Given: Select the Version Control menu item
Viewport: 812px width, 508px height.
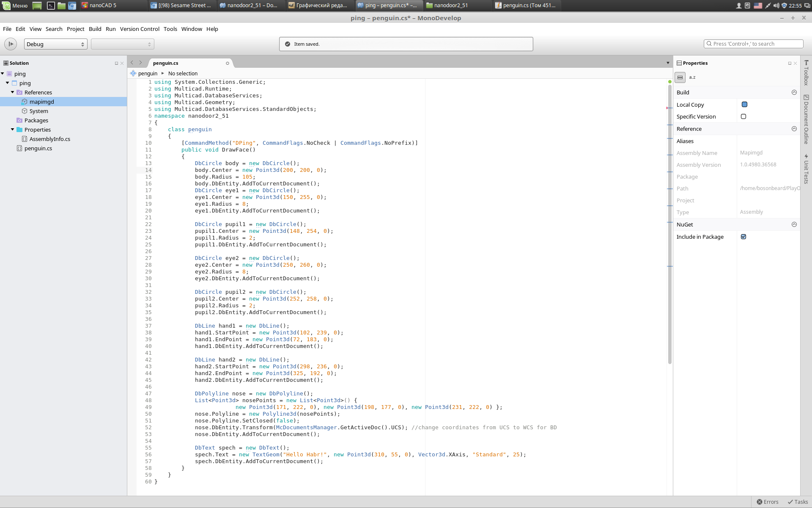Looking at the screenshot, I should pyautogui.click(x=140, y=29).
